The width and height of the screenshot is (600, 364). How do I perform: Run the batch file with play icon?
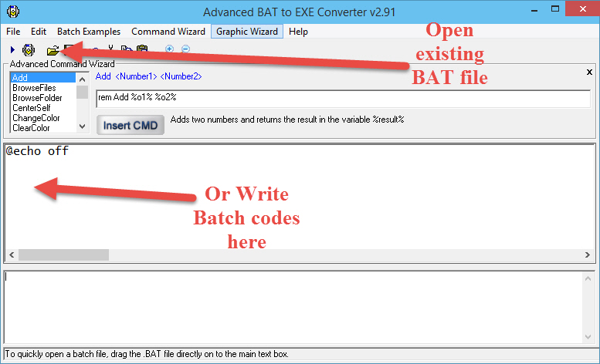pyautogui.click(x=12, y=49)
